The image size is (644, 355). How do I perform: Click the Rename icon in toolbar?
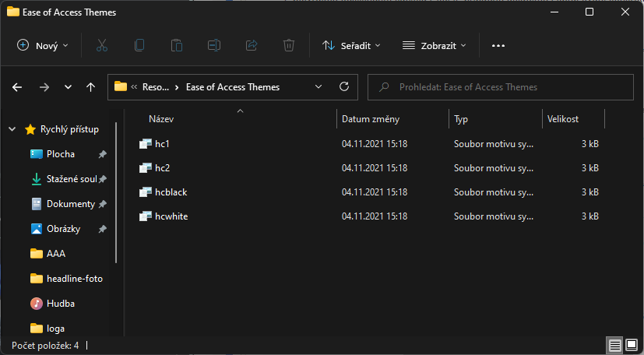(214, 45)
